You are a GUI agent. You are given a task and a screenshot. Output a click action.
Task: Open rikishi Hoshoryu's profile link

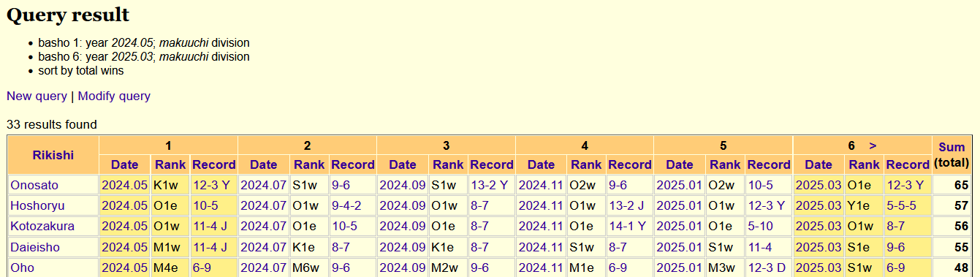tap(37, 206)
